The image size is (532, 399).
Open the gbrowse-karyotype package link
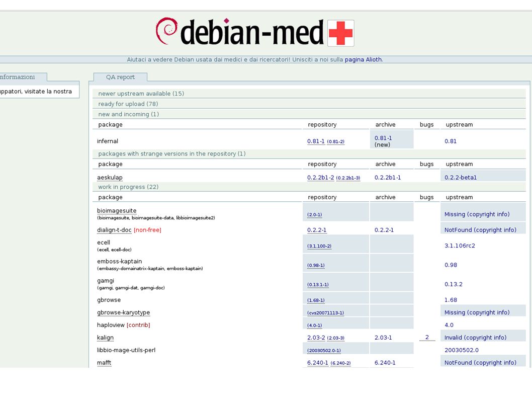[123, 312]
